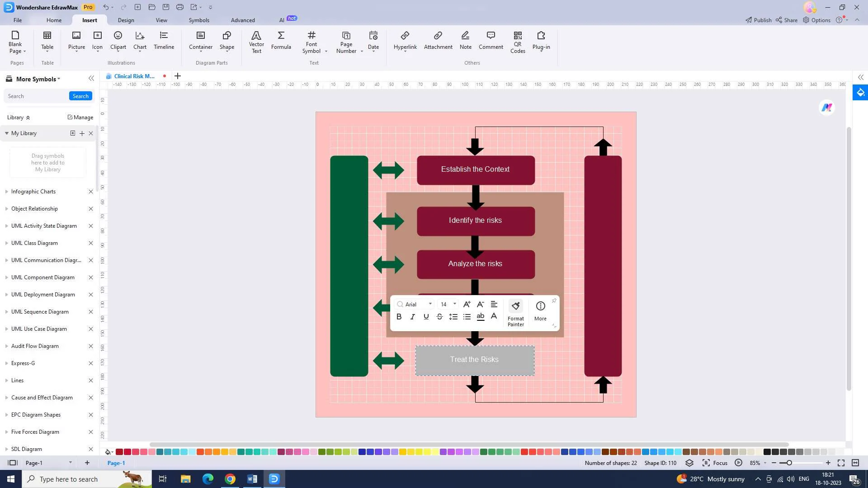Switch to the Insert ribbon tab

coord(90,20)
